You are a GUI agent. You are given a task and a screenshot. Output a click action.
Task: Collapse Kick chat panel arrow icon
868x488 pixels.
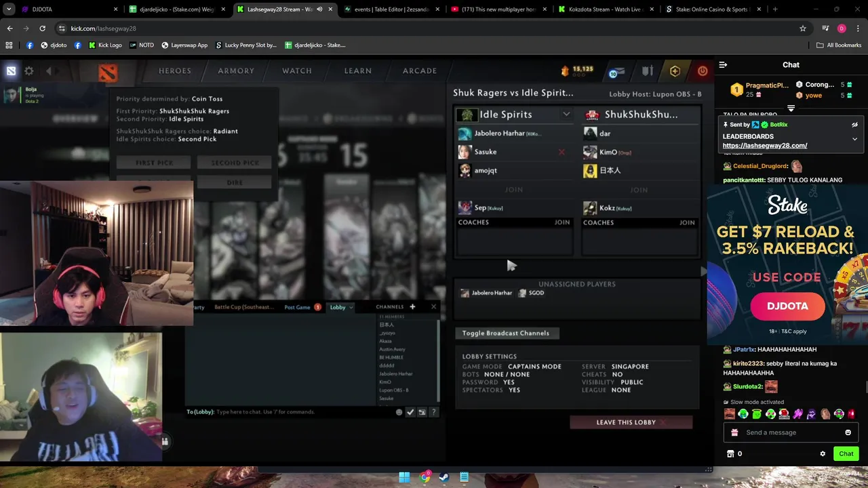click(723, 65)
